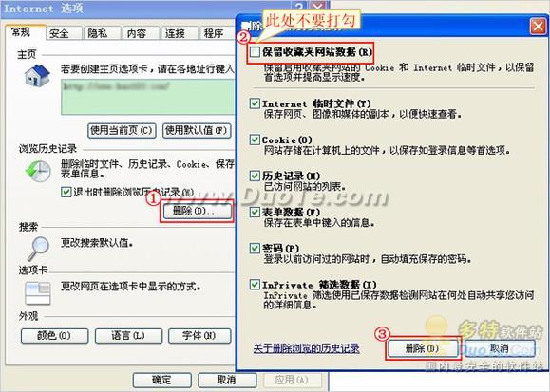Open the 隐私 tab
This screenshot has height=392, width=550.
pos(102,33)
